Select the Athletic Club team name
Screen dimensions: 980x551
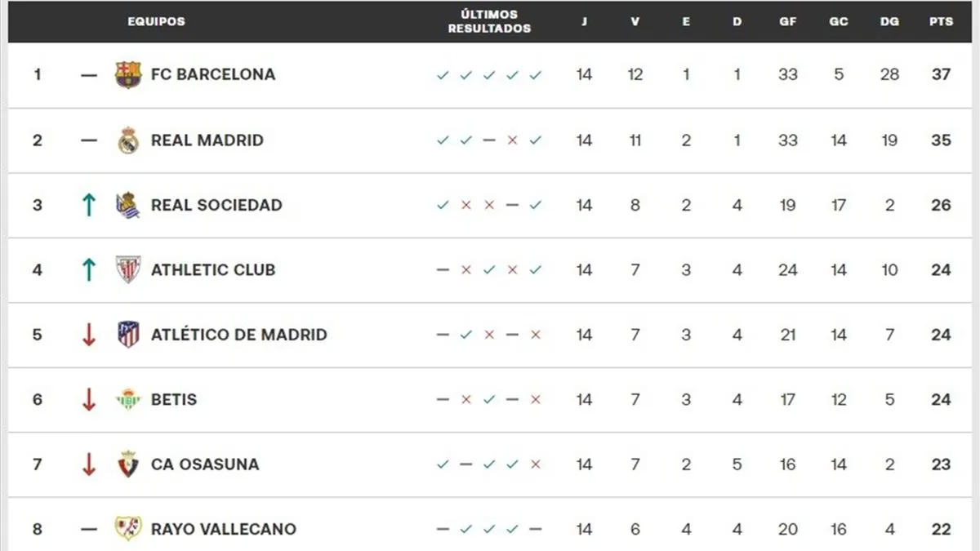(x=213, y=269)
